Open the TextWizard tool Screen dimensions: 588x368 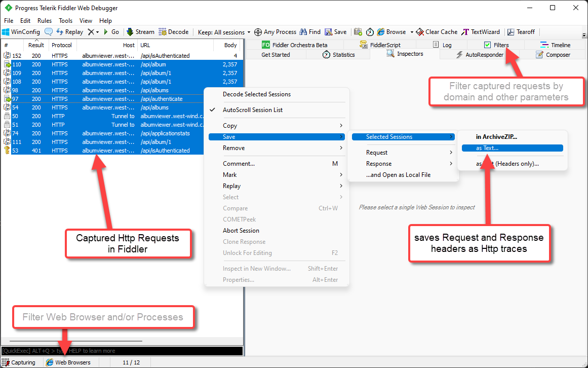click(x=481, y=32)
